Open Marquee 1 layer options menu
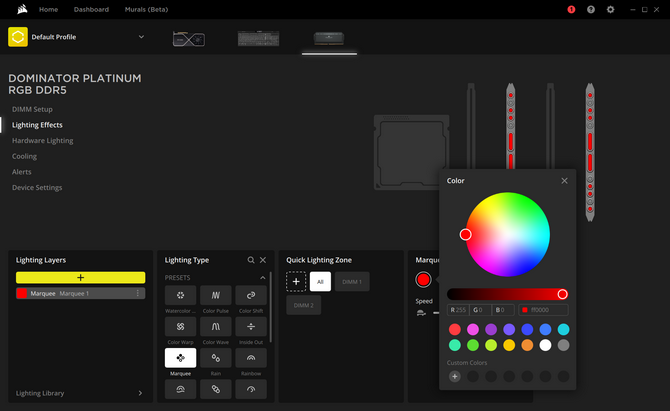This screenshot has height=411, width=670. tap(138, 294)
